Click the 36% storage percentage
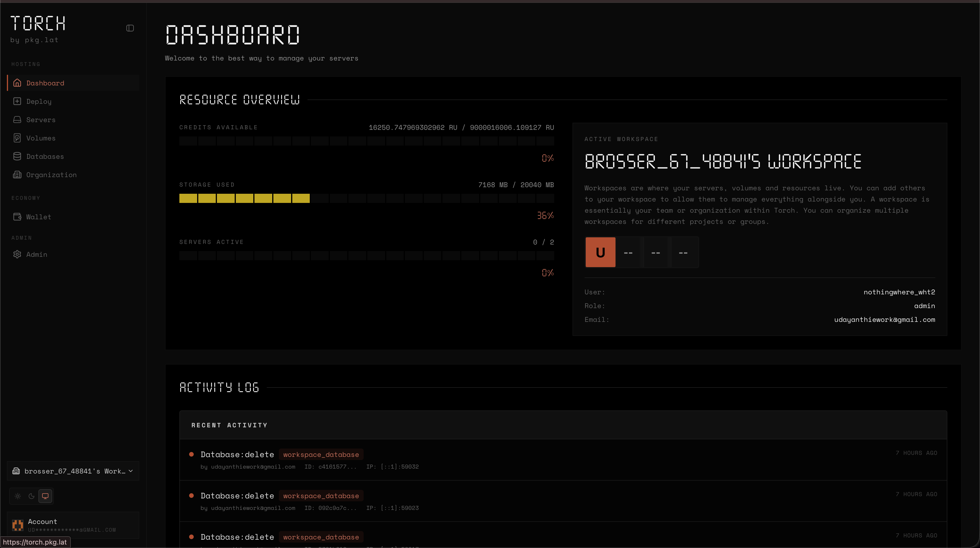 (545, 216)
